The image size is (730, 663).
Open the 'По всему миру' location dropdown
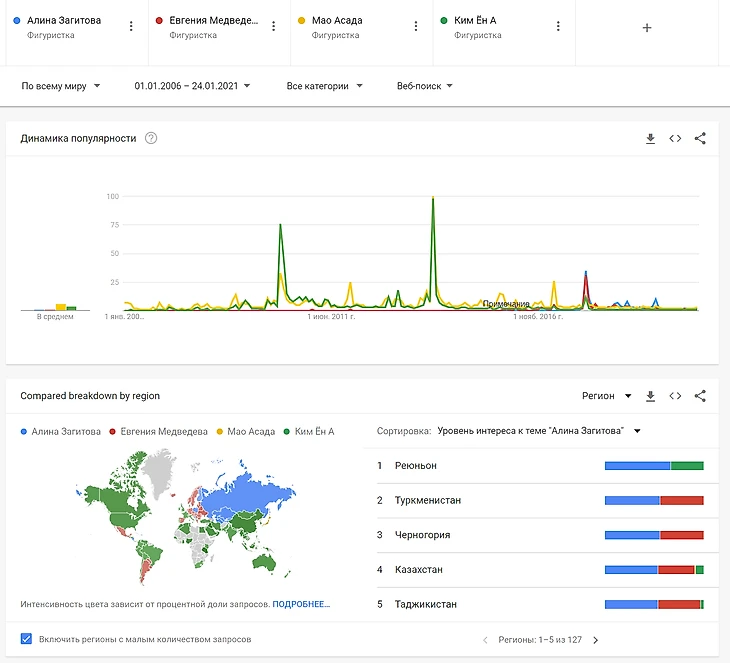[x=61, y=86]
